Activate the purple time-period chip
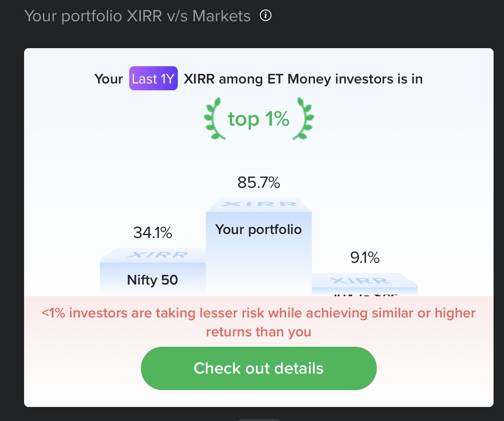Viewport: 504px width, 421px height. 153,78
